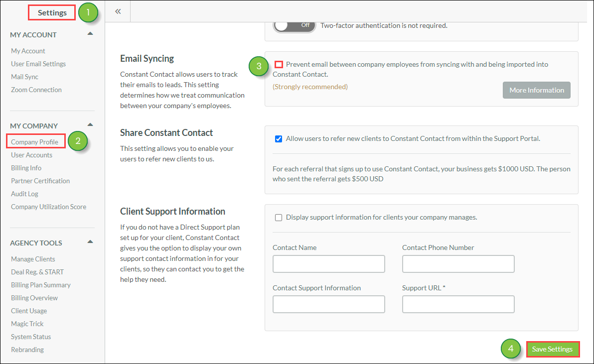
Task: Collapse the AGENCY TOOLS section
Action: click(x=90, y=242)
